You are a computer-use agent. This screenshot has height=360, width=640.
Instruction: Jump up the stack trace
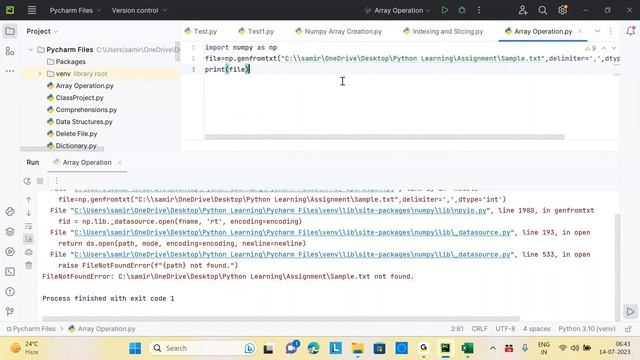[x=29, y=200]
